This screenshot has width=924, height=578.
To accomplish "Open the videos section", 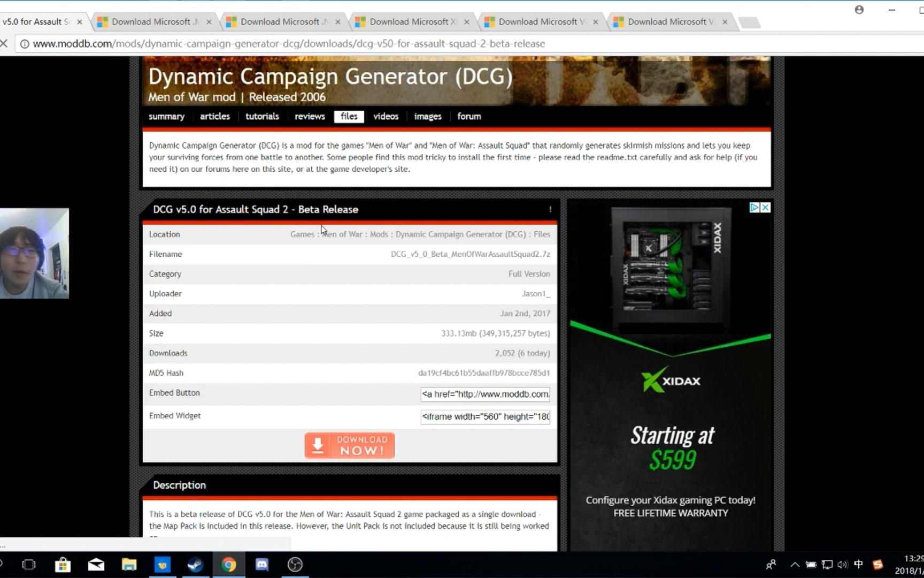I will click(x=386, y=117).
